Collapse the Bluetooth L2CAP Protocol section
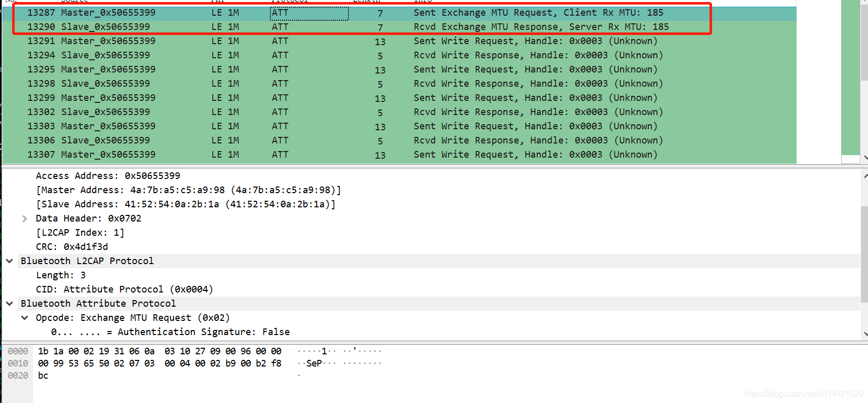868x403 pixels. point(9,261)
